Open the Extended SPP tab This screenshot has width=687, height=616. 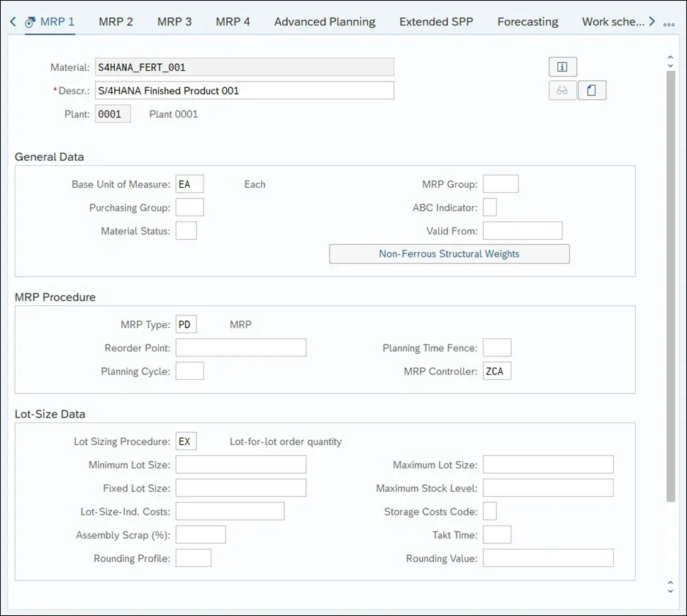(x=436, y=21)
